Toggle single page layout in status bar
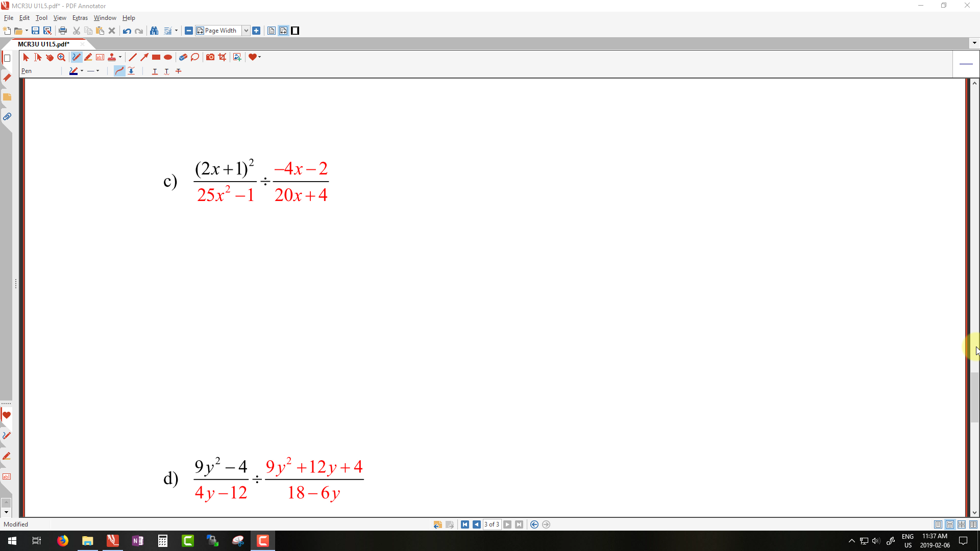The width and height of the screenshot is (980, 551). tap(938, 524)
